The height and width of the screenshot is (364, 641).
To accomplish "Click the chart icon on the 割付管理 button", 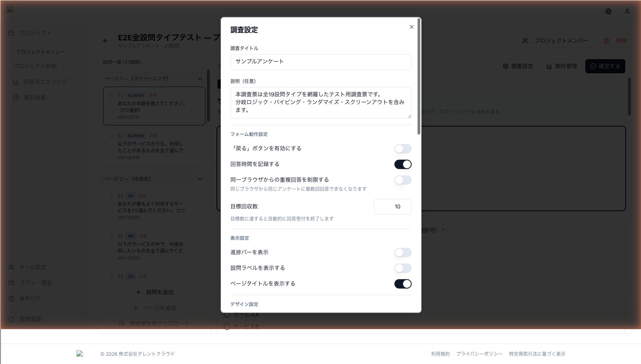I will 549,66.
